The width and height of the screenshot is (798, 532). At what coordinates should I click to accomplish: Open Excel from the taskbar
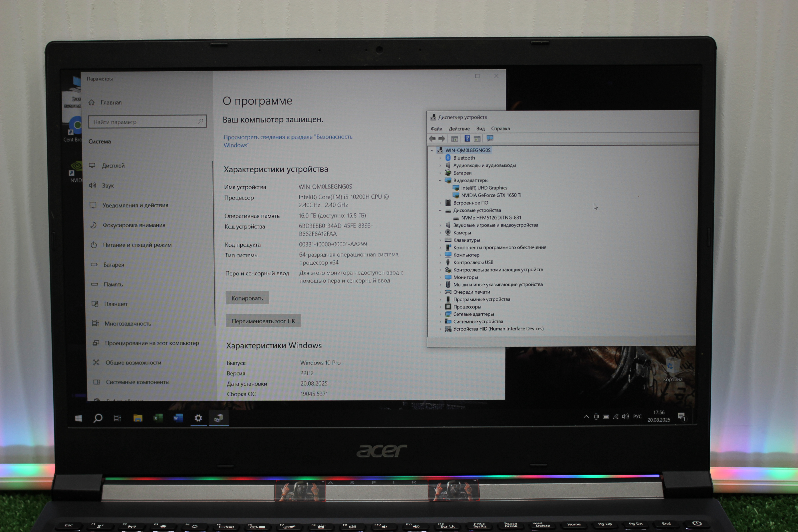click(158, 418)
